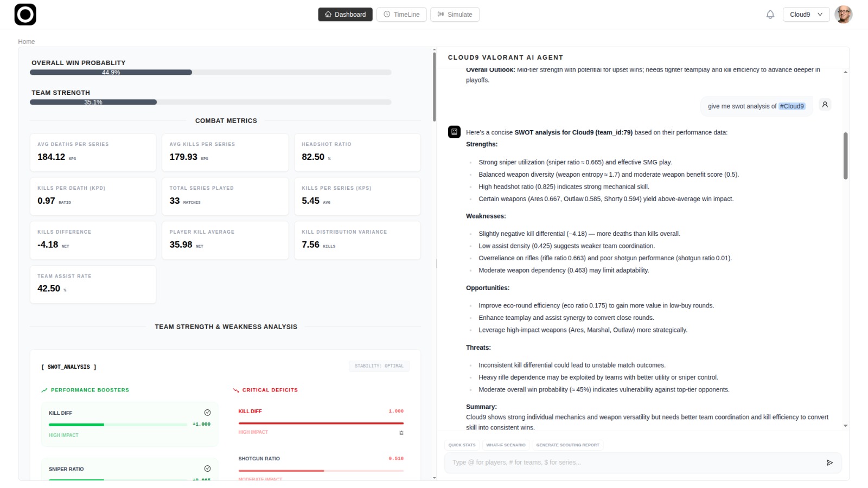Click the Player Kill Average card

click(x=225, y=240)
